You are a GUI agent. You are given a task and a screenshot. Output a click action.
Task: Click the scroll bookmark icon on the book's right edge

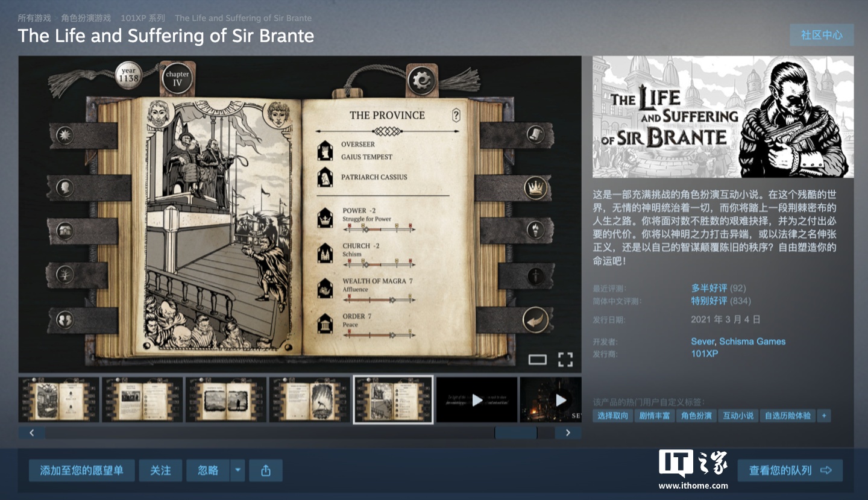click(535, 134)
